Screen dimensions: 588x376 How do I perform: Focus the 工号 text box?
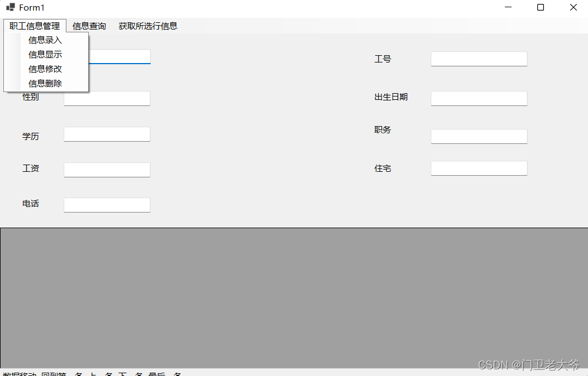point(479,59)
